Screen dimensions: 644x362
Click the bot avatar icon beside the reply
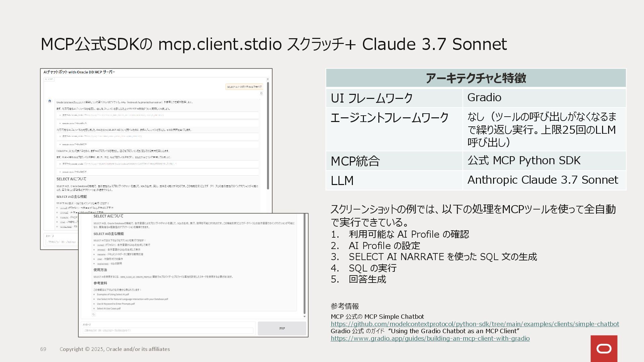click(50, 101)
